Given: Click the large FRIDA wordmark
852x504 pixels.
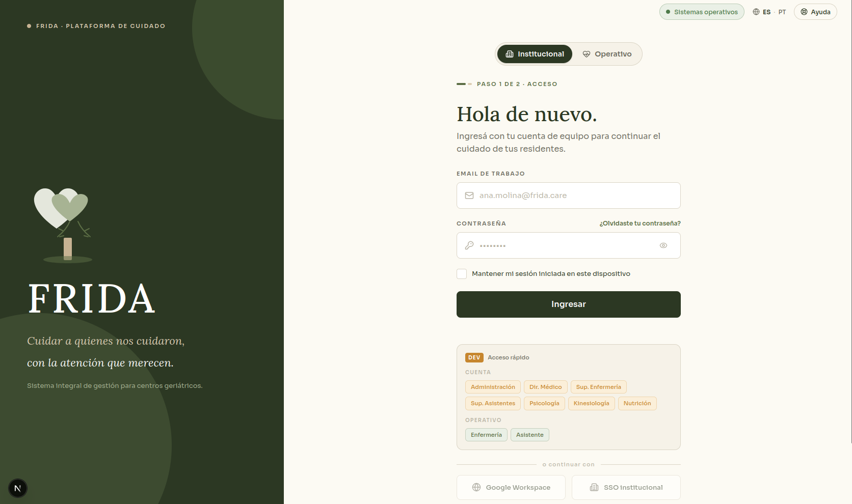Looking at the screenshot, I should pyautogui.click(x=92, y=299).
